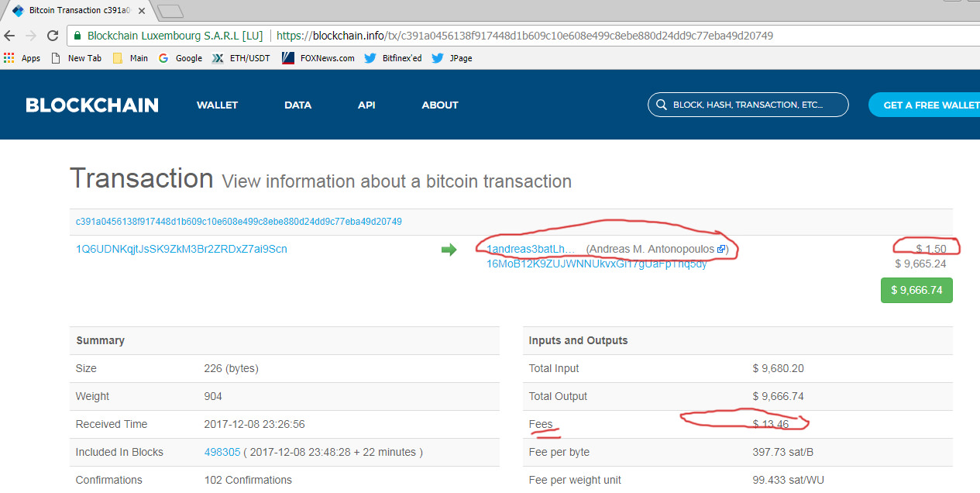
Task: Click the $ 9,665.24 output amount
Action: (920, 264)
